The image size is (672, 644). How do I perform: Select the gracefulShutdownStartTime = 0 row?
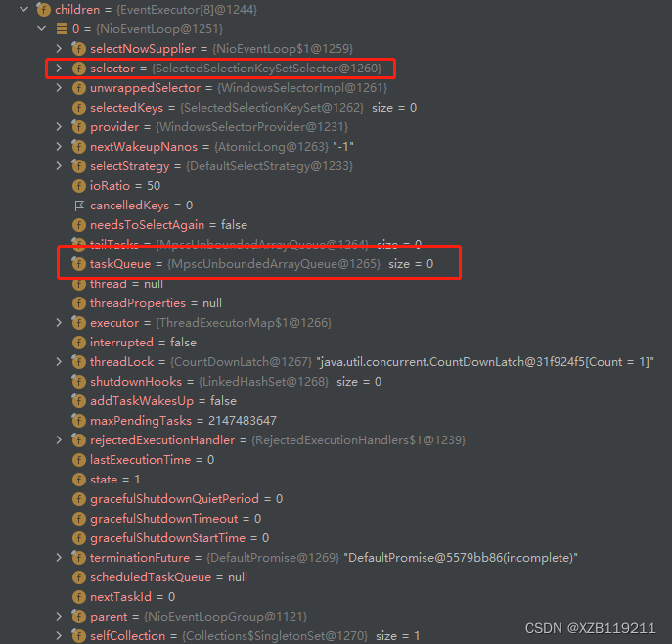[x=170, y=538]
